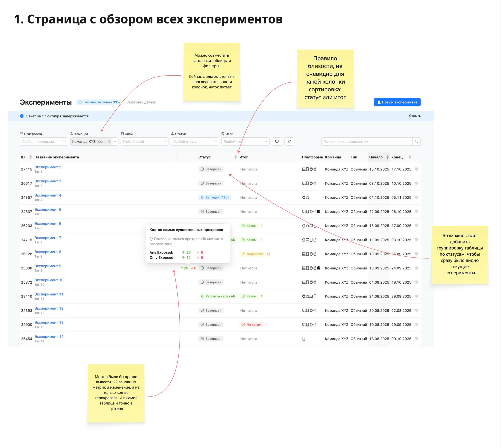This screenshot has width=501, height=448.
Task: Sort by Статус column arrows
Action: point(235,157)
